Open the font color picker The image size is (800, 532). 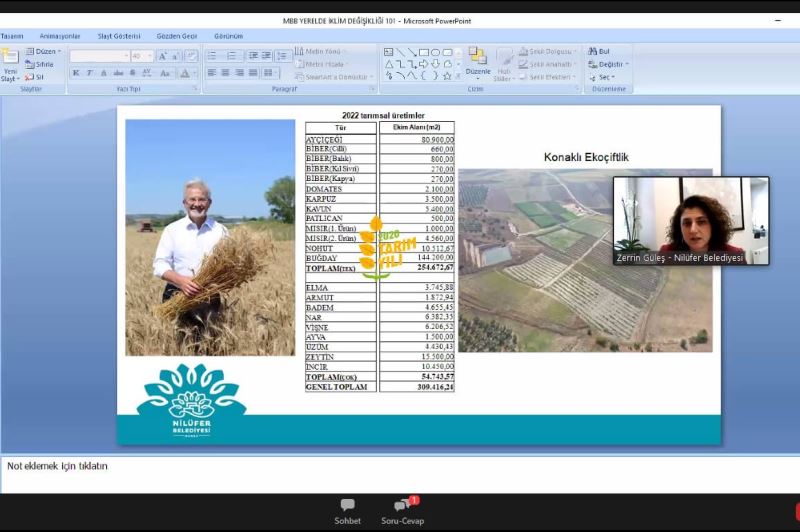(186, 73)
